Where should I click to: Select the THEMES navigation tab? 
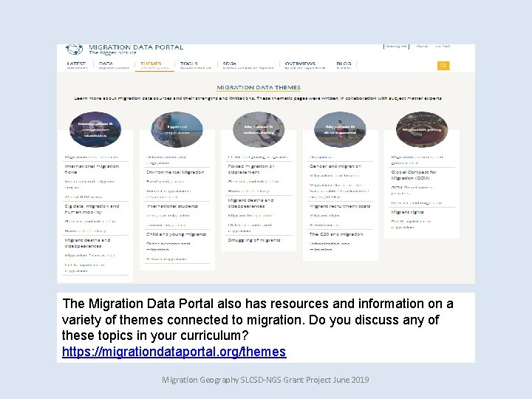154,65
